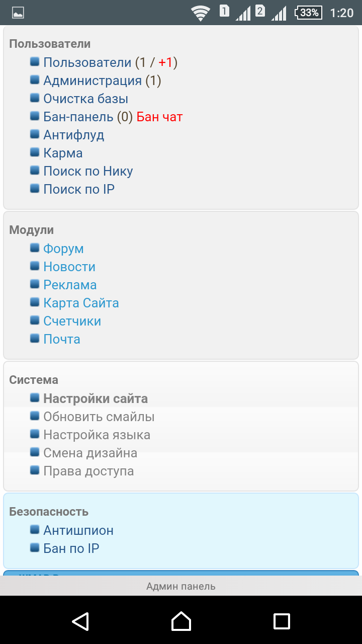Open the Пользователи users list link
Screen dimensions: 362x644
tap(87, 62)
